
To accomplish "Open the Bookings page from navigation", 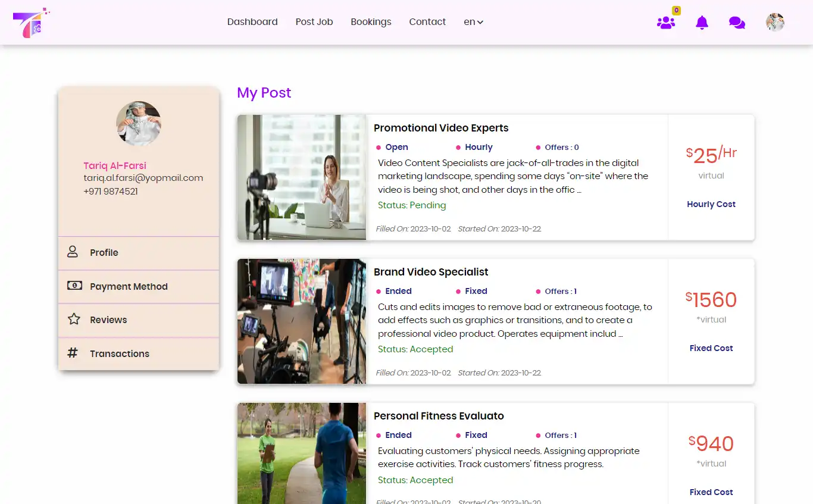I will [371, 21].
